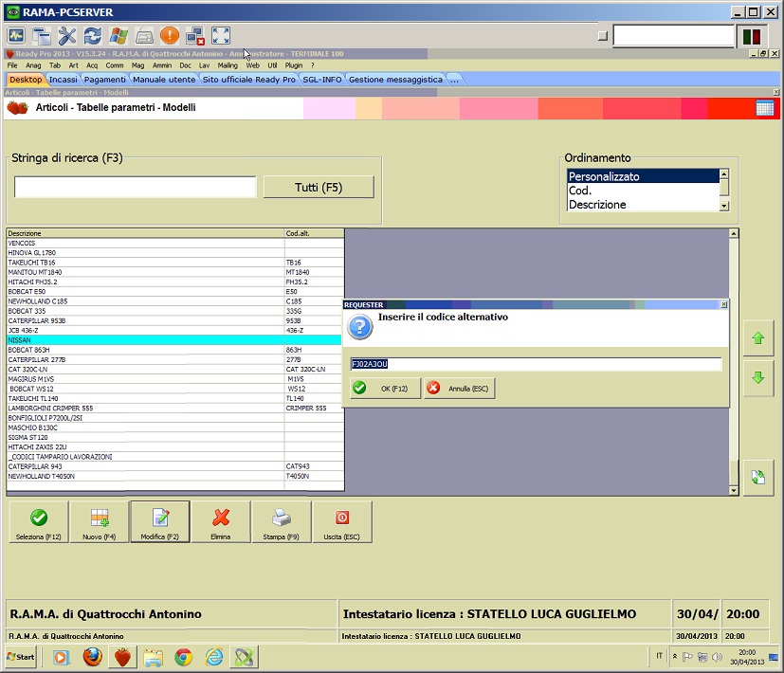
Task: Open the Mag menu
Action: 138,65
